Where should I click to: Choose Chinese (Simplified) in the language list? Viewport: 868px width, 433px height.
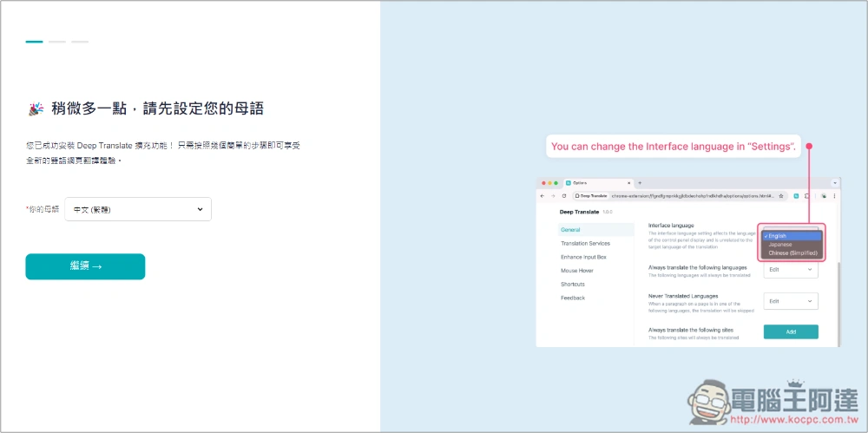(792, 253)
